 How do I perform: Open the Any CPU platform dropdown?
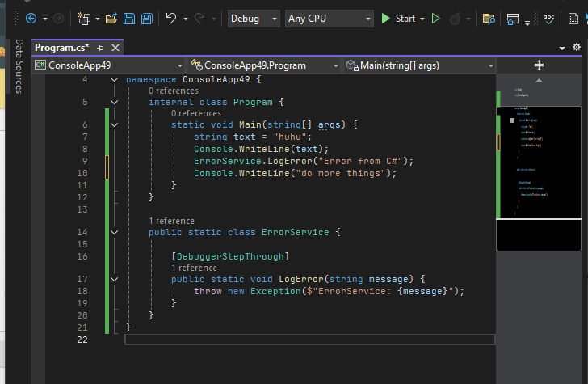coord(330,19)
